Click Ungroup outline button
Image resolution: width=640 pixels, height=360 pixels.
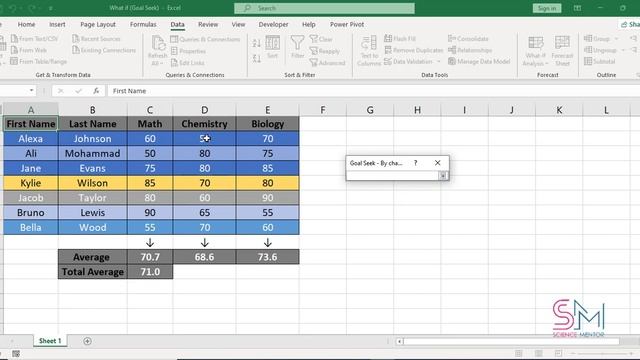click(600, 50)
